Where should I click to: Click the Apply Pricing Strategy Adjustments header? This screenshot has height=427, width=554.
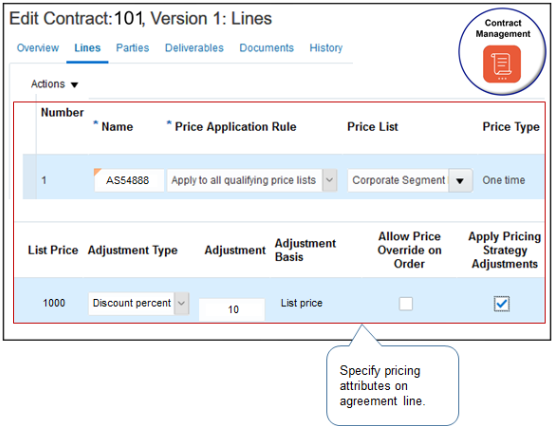coord(505,250)
